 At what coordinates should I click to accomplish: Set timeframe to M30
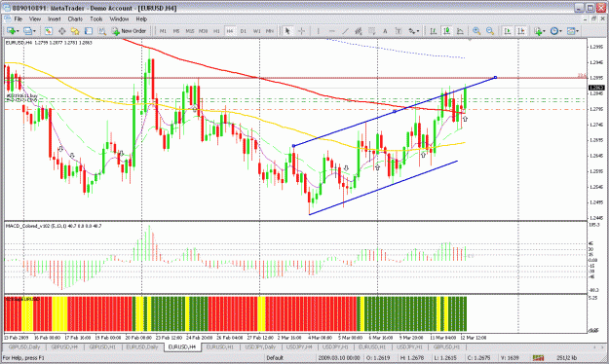(203, 31)
